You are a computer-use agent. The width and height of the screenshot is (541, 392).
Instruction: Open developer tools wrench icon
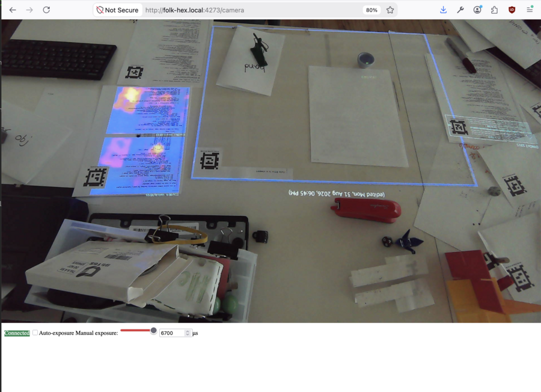(460, 10)
